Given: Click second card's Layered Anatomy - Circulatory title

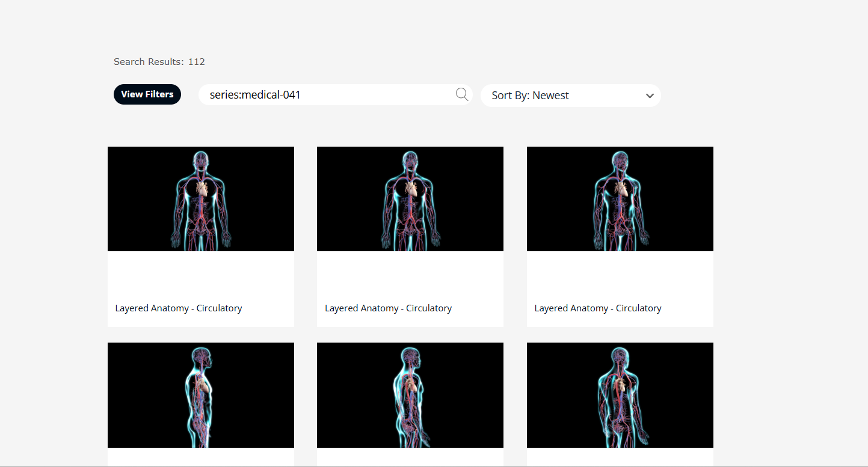Looking at the screenshot, I should [x=388, y=308].
